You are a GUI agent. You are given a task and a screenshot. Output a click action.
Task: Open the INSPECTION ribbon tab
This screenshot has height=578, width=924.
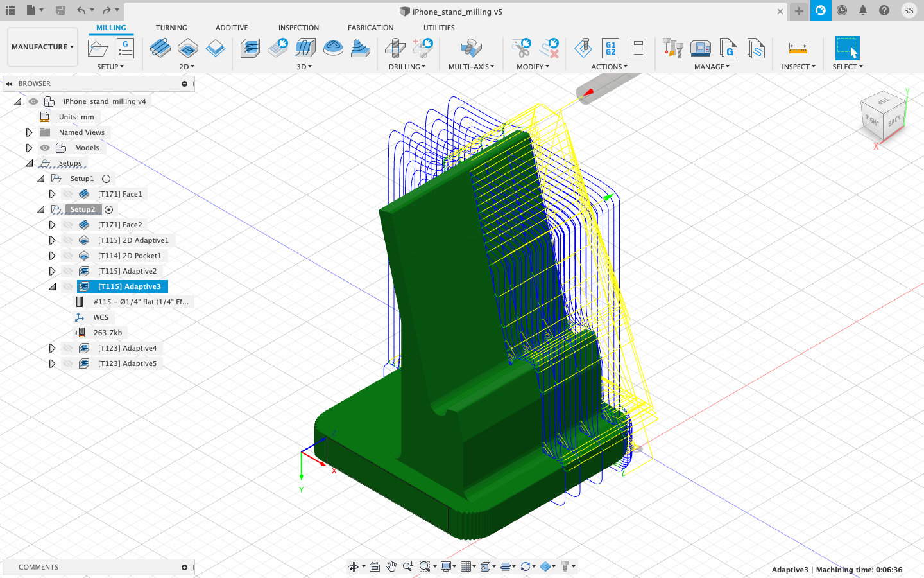point(298,27)
